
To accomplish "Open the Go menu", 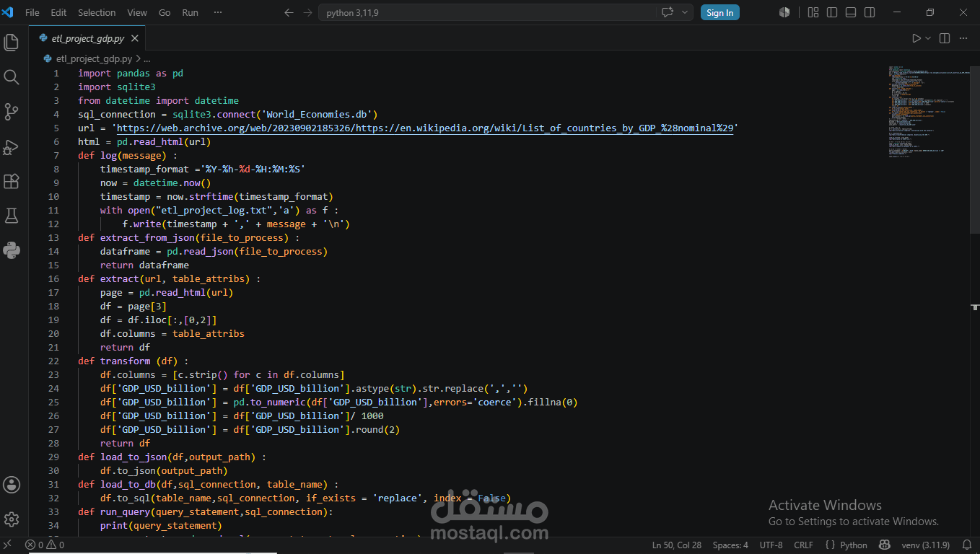I will pos(165,12).
